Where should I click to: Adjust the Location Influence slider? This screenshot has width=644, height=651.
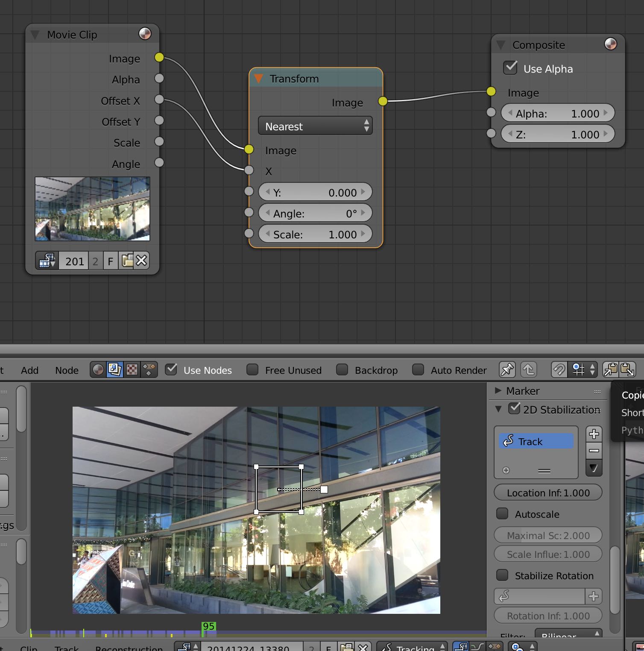[548, 493]
